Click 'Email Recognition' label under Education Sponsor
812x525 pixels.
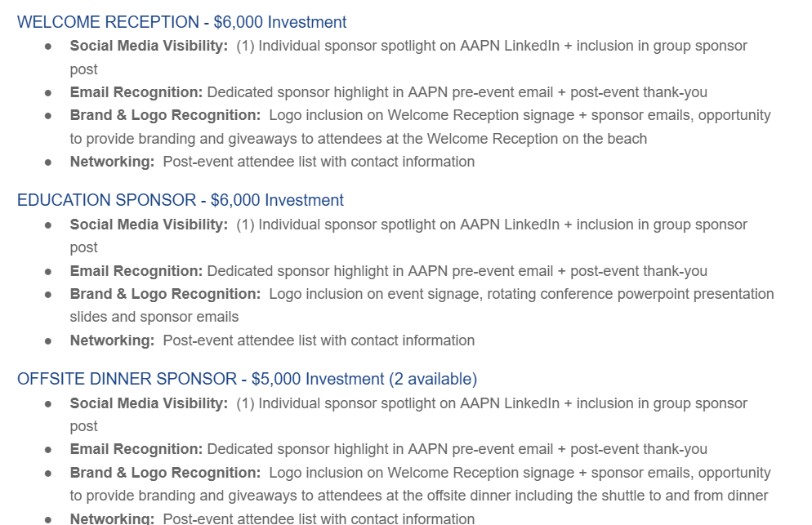pos(136,271)
